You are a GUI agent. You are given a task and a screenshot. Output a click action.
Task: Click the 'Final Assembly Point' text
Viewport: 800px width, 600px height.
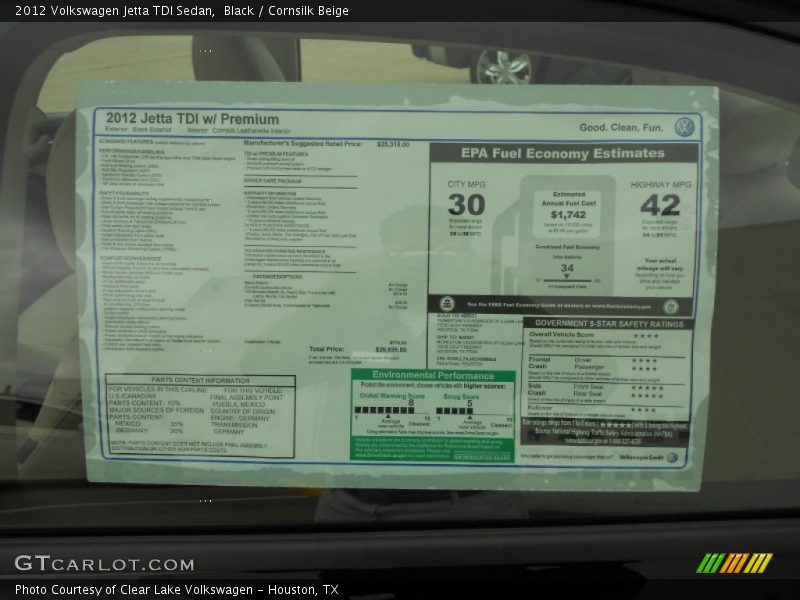[246, 397]
